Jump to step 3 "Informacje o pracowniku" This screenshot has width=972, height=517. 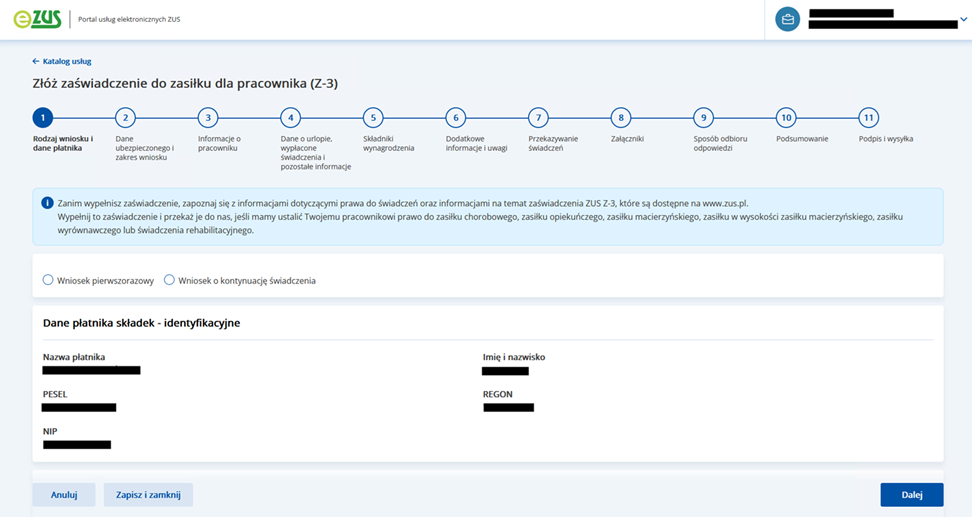pyautogui.click(x=207, y=118)
